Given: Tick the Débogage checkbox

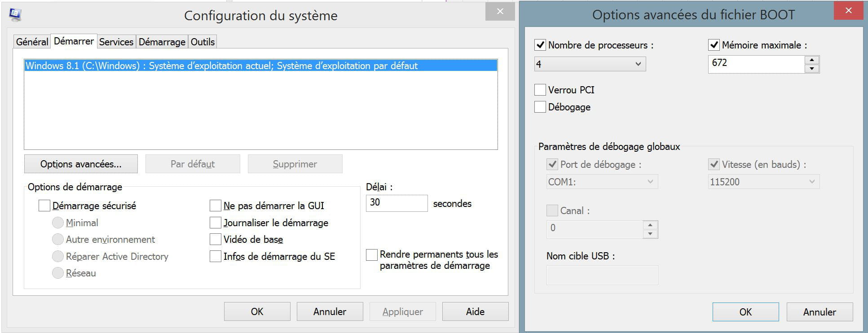Looking at the screenshot, I should (540, 107).
